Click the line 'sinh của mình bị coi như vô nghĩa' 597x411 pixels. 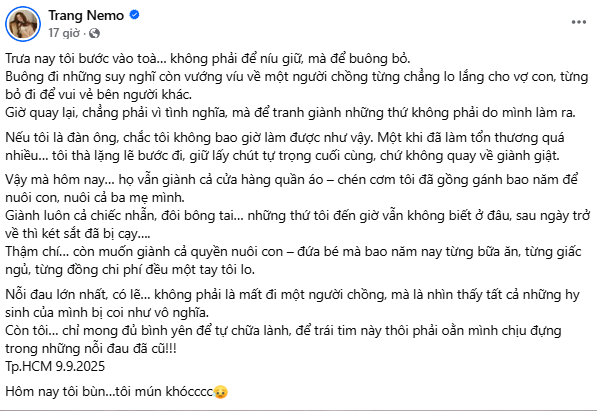[107, 313]
